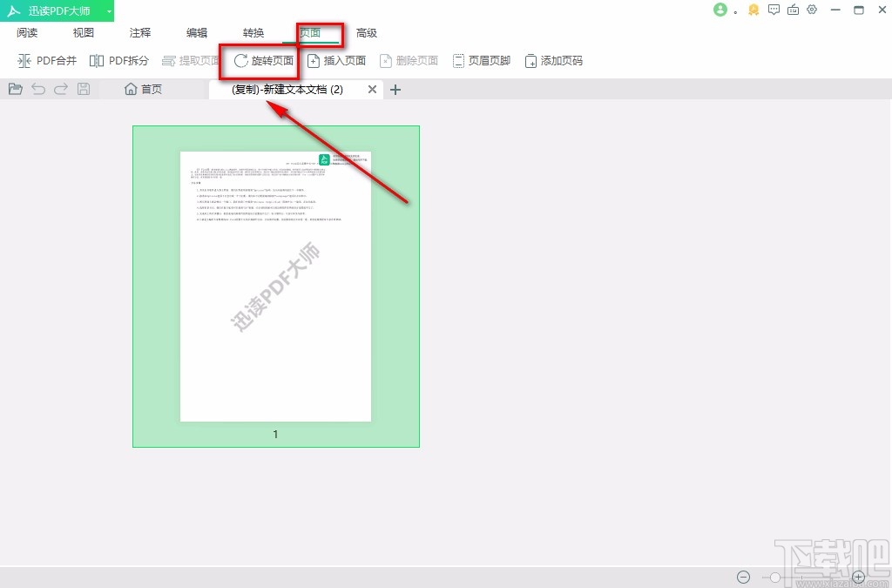Open the keyboard shortcuts icon
Image resolution: width=892 pixels, height=588 pixels.
click(793, 10)
